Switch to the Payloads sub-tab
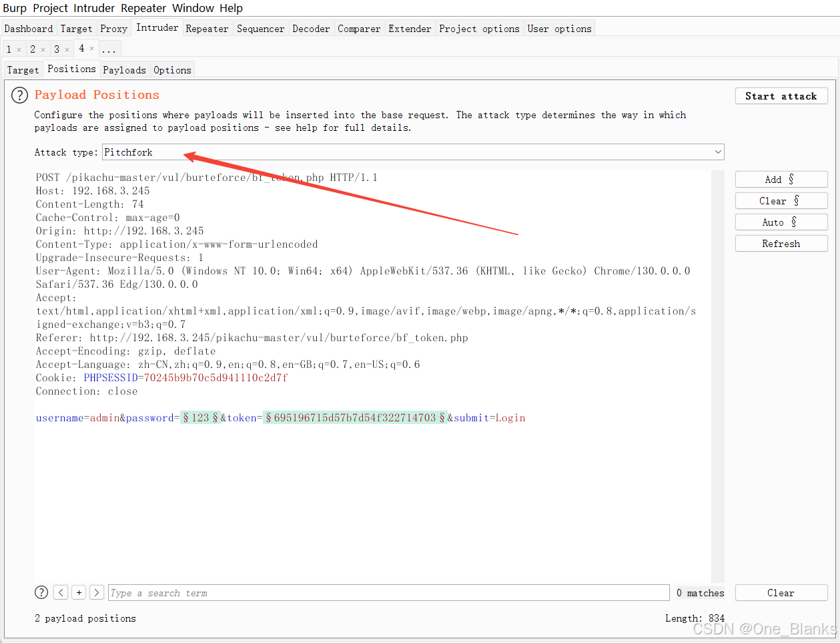The width and height of the screenshot is (840, 643). 124,69
